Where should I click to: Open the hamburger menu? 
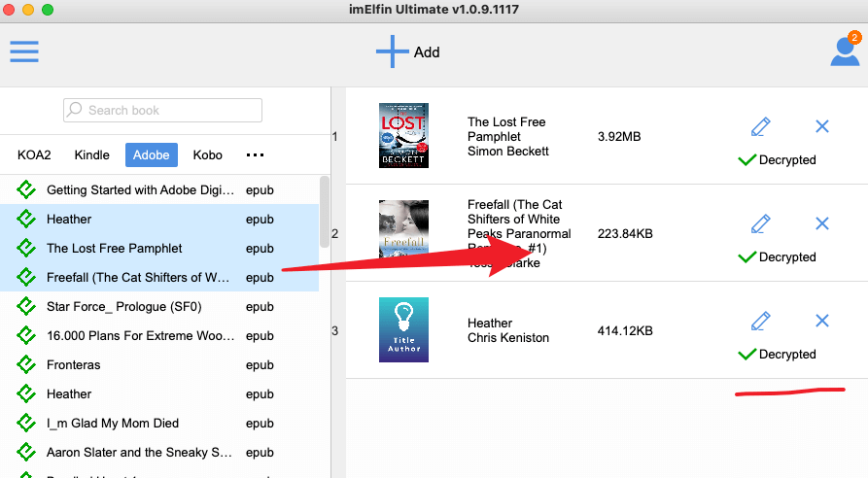click(x=24, y=51)
